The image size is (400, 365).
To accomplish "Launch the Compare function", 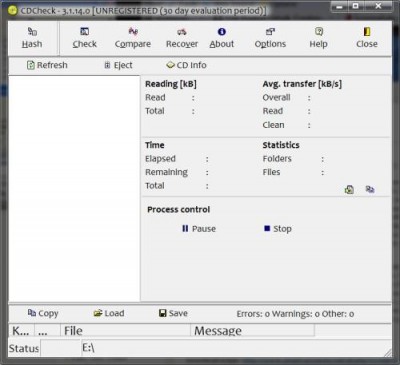I will (x=133, y=38).
